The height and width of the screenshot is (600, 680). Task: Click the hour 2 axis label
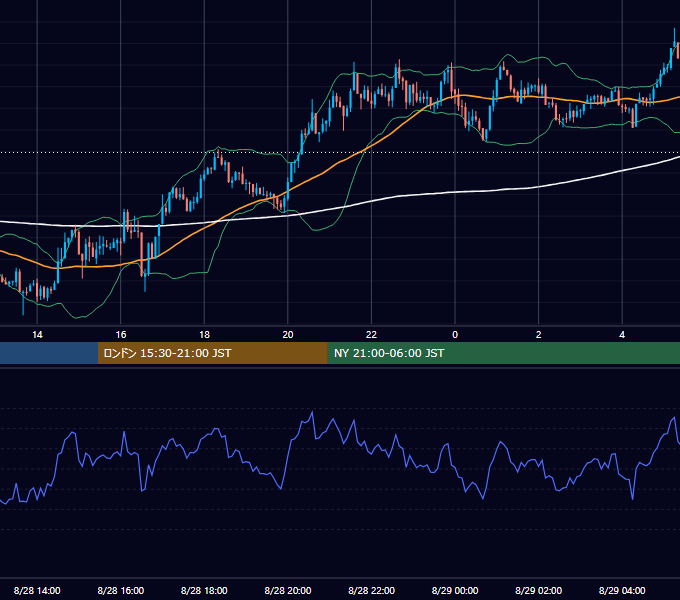[x=539, y=335]
